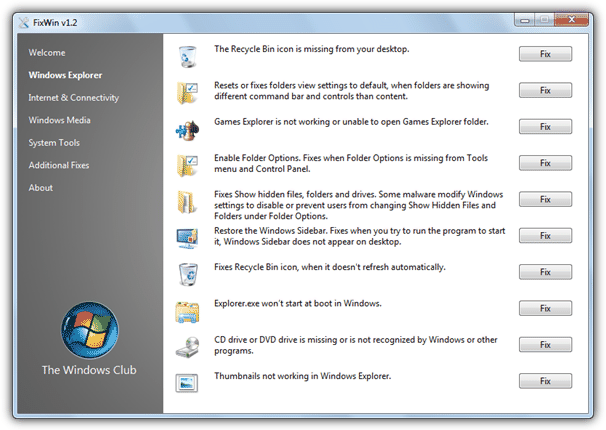Click the Recycle Bin refresh icon
The image size is (606, 430).
tap(187, 273)
